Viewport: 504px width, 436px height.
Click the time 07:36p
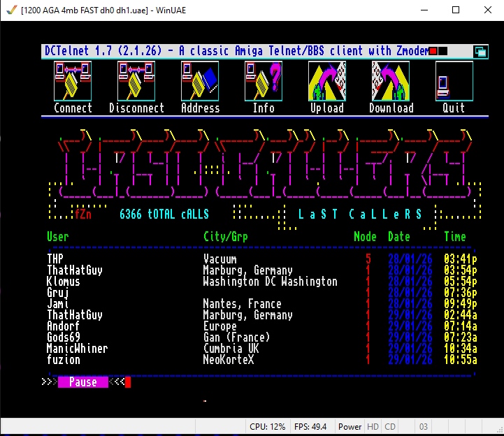[x=461, y=293]
